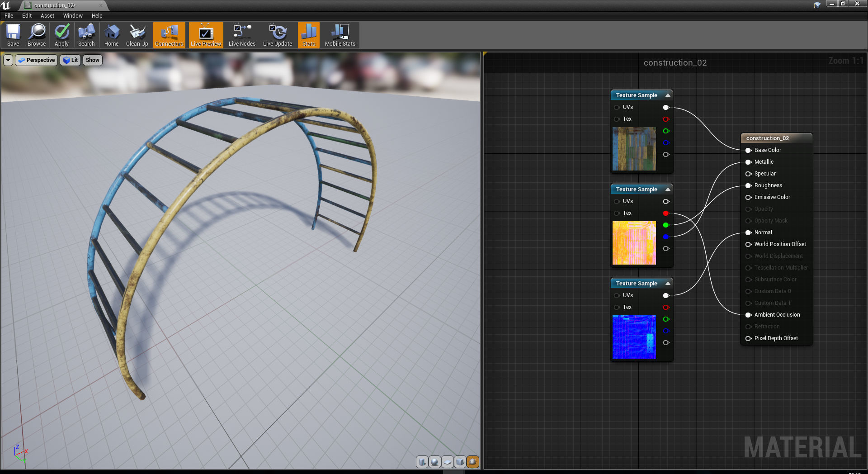Select the top Texture Sample node header
This screenshot has height=474, width=868.
pyautogui.click(x=642, y=95)
